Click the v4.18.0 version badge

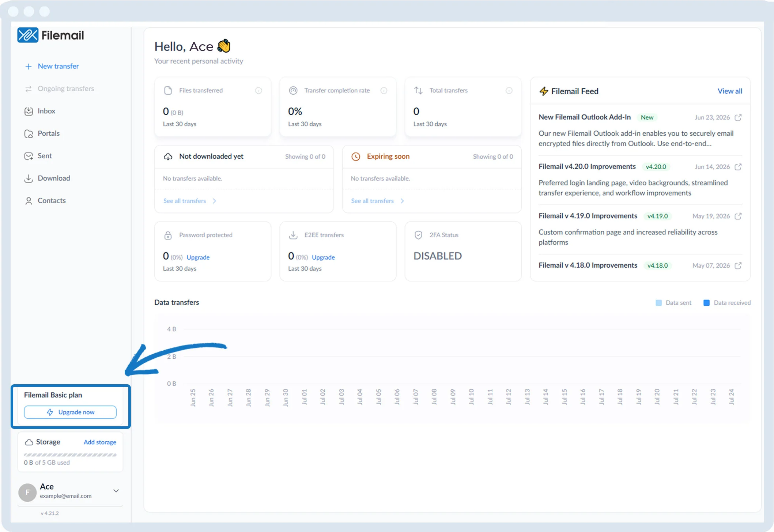pos(658,265)
